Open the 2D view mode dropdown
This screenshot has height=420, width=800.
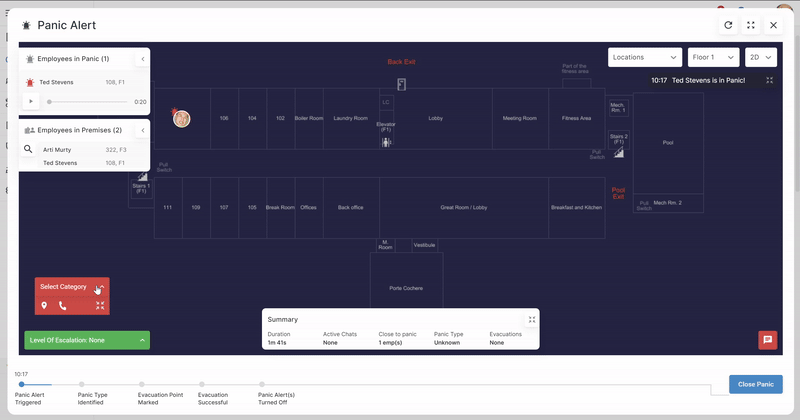760,58
